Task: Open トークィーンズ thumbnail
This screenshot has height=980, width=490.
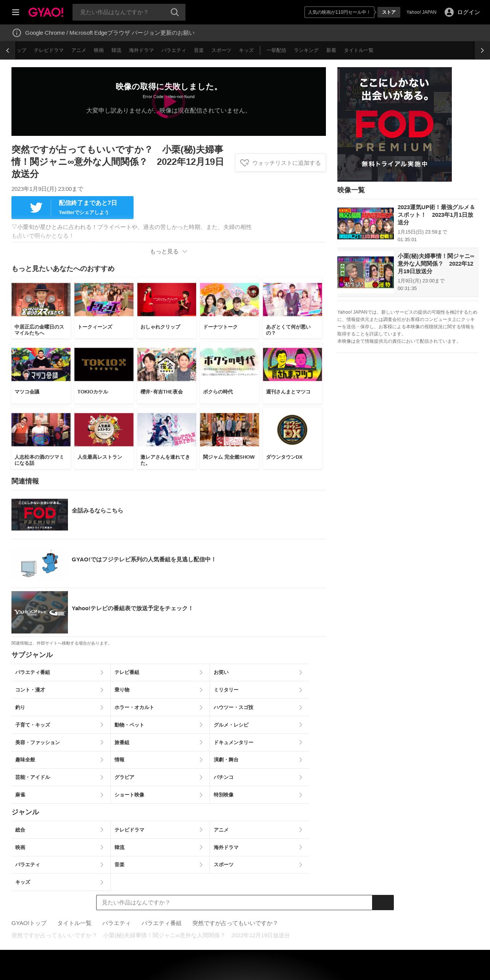Action: (104, 300)
